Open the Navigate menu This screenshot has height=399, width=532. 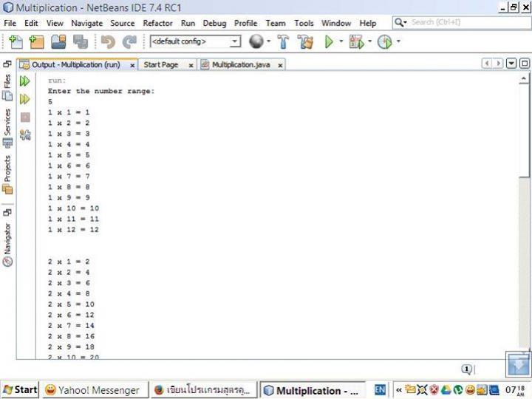pyautogui.click(x=87, y=23)
